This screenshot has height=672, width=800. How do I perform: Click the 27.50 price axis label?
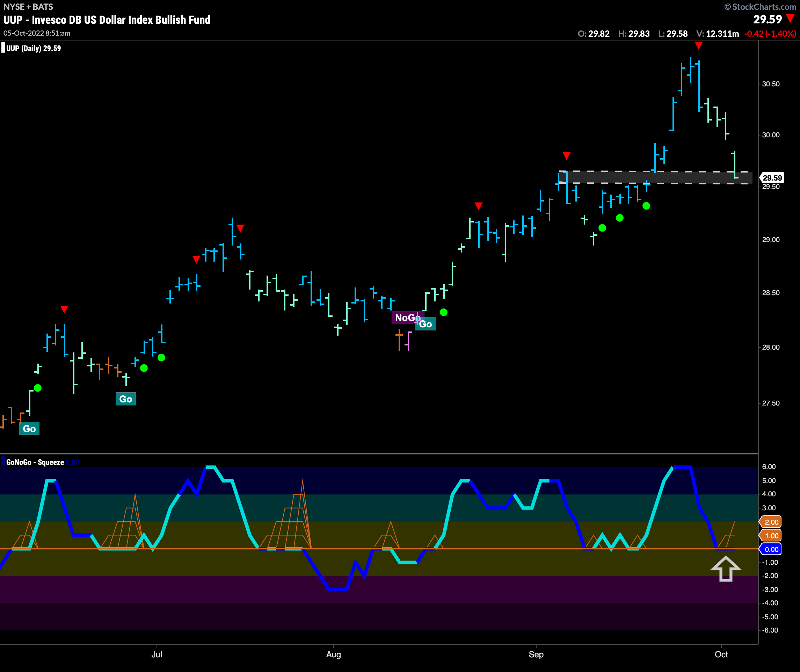[x=771, y=403]
